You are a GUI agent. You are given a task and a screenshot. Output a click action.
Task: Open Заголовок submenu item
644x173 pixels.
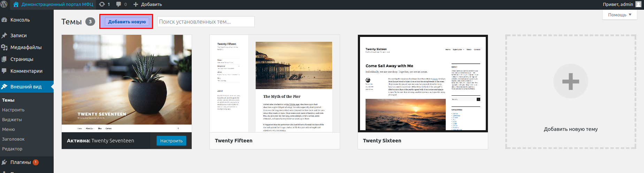pyautogui.click(x=13, y=139)
